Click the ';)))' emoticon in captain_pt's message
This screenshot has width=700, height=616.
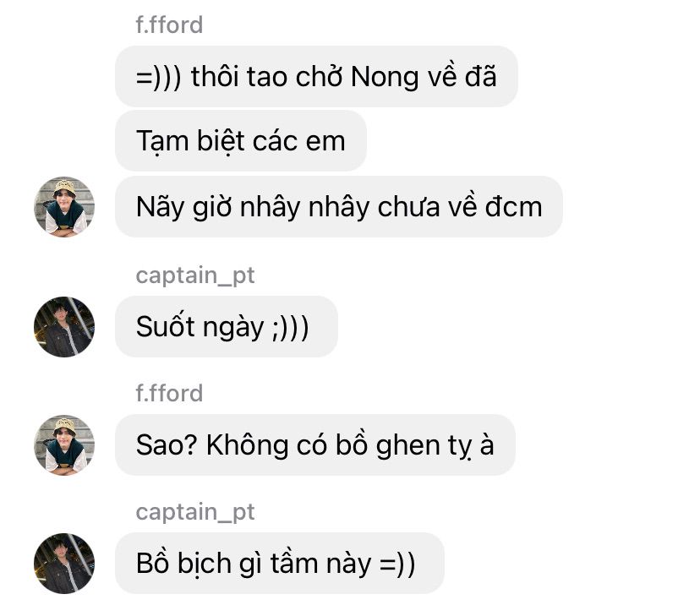(x=290, y=327)
